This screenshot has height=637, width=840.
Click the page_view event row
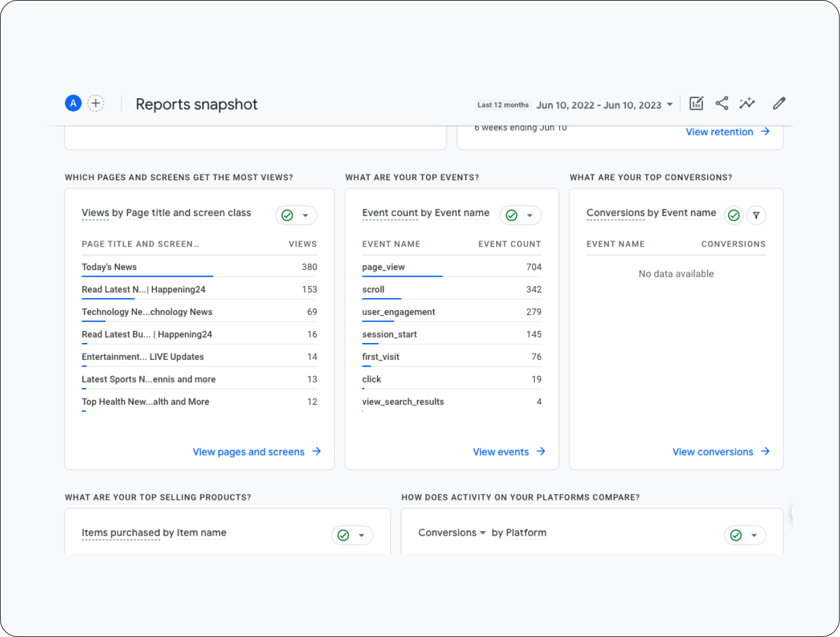pos(452,267)
